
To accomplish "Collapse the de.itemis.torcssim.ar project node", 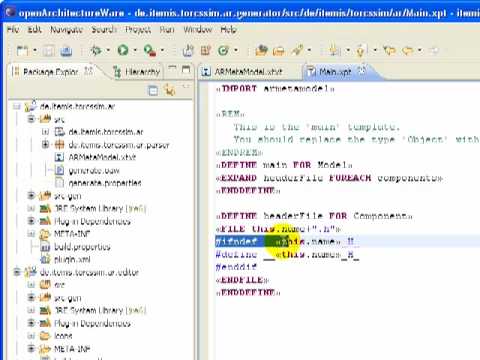I will point(16,107).
